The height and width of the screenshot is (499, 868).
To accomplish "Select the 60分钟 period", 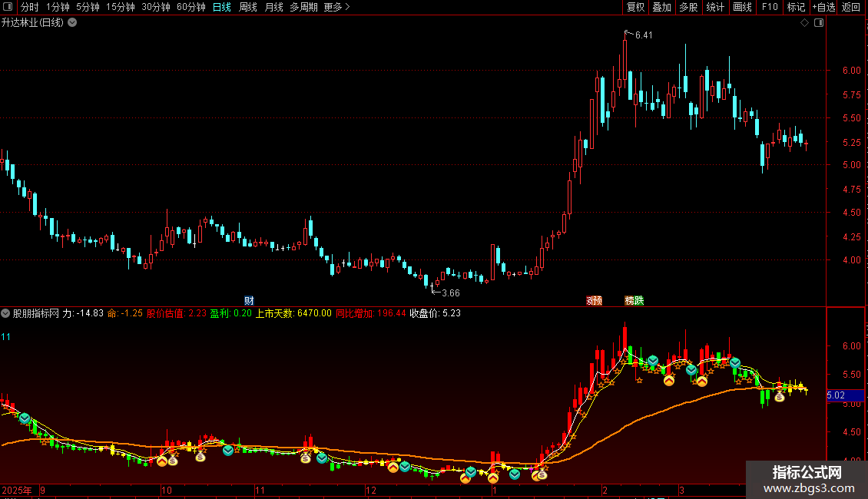I will (x=191, y=7).
